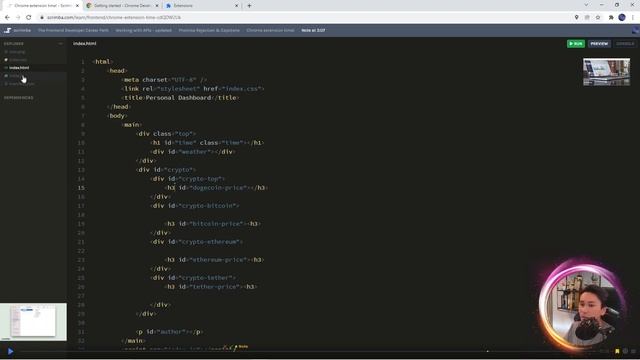
Task: Open the tab search chevron
Action: click(586, 5)
